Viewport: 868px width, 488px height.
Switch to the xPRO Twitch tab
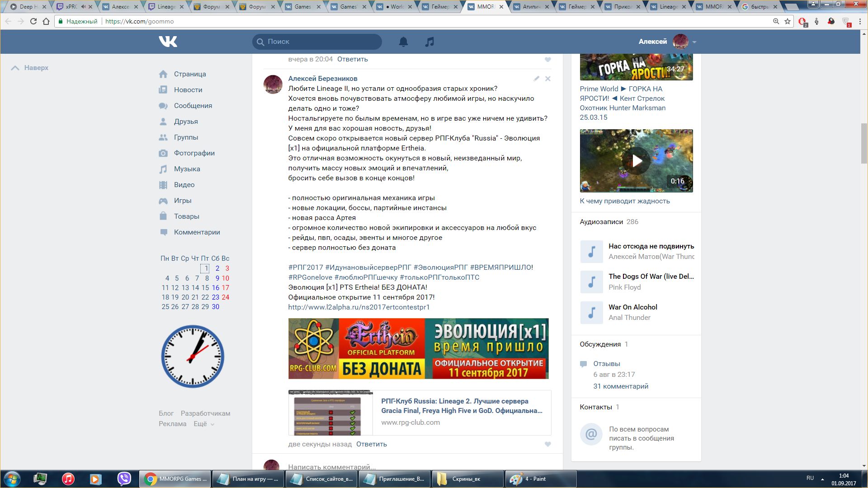71,7
